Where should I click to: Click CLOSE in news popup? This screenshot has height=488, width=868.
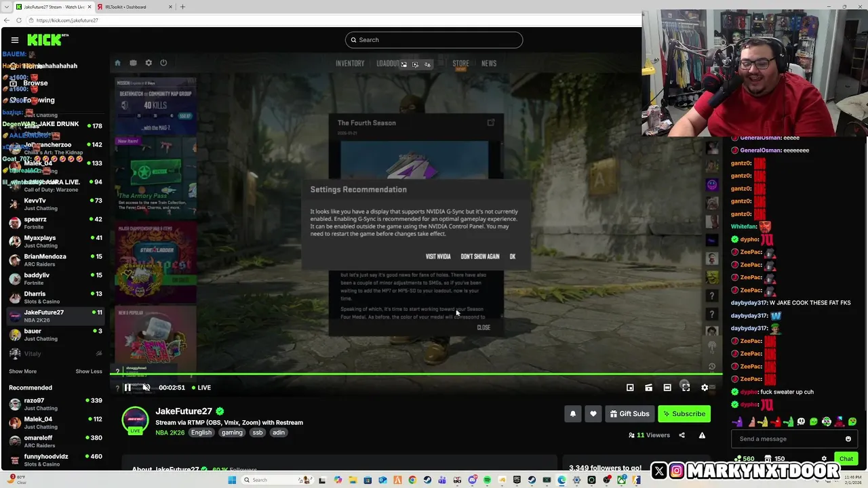coord(484,327)
